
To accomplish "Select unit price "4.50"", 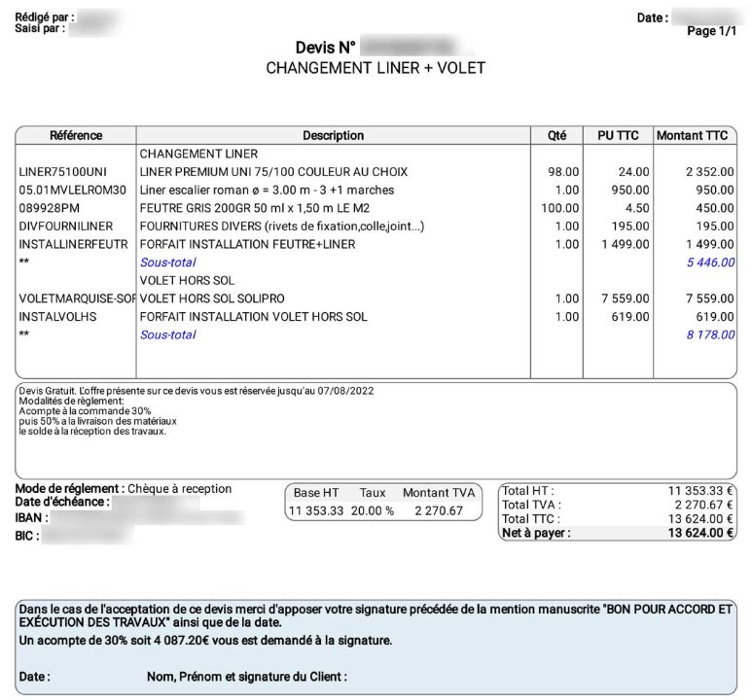I will tap(637, 208).
